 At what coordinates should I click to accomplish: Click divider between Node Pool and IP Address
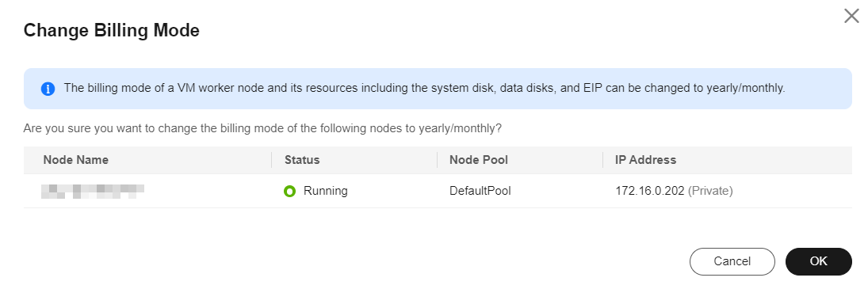[602, 160]
